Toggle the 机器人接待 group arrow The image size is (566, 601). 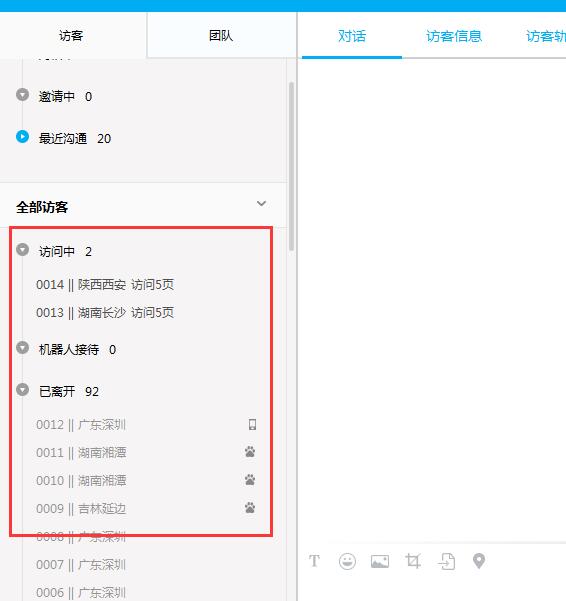[22, 348]
